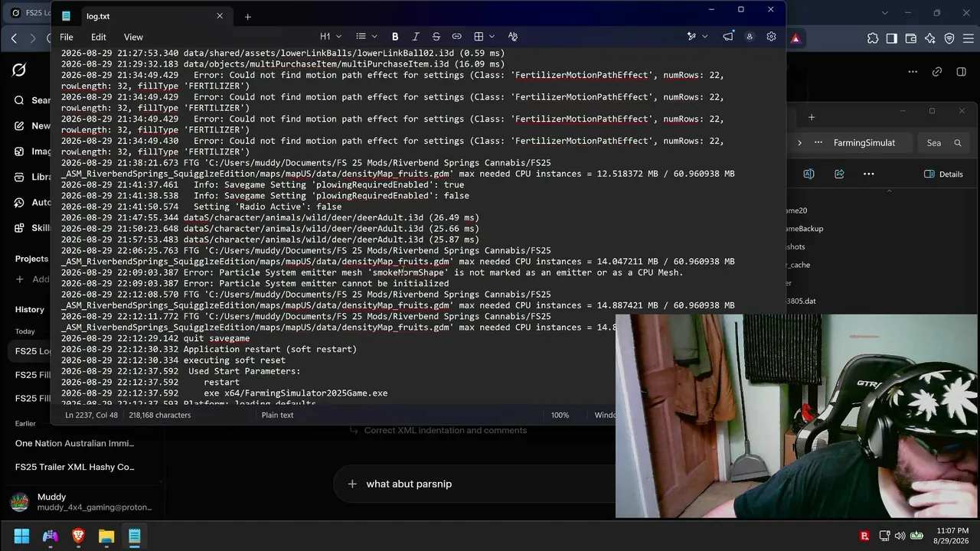
Task: Open Brave VPN shield icon
Action: (x=949, y=38)
